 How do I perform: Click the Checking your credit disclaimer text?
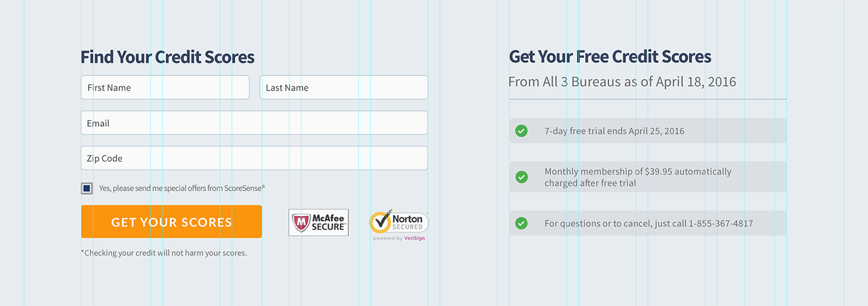164,253
